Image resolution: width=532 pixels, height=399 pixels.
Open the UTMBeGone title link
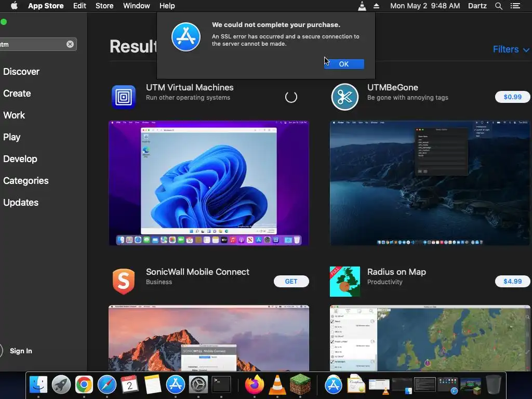coord(393,87)
